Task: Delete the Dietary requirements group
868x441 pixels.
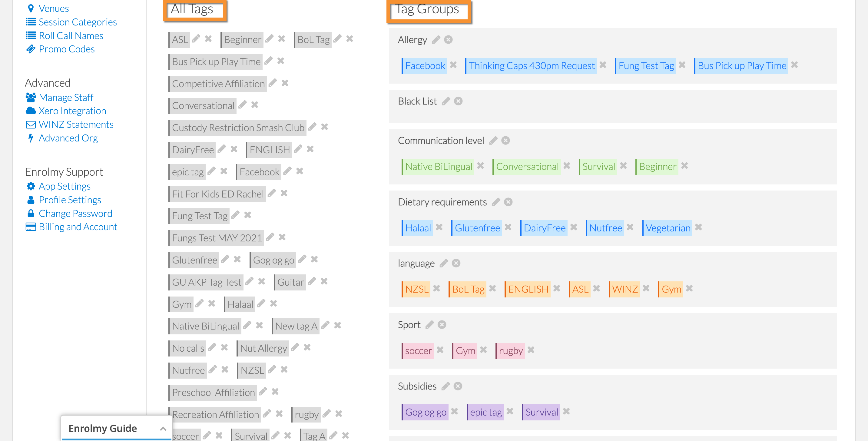Action: (x=508, y=202)
